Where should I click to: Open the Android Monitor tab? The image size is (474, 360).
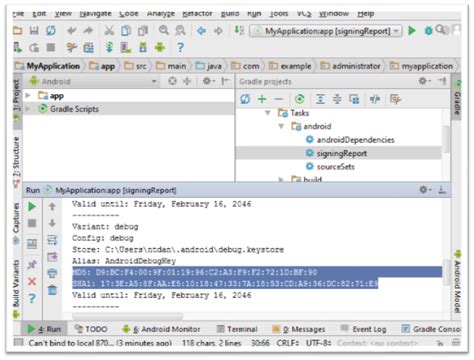pos(161,329)
